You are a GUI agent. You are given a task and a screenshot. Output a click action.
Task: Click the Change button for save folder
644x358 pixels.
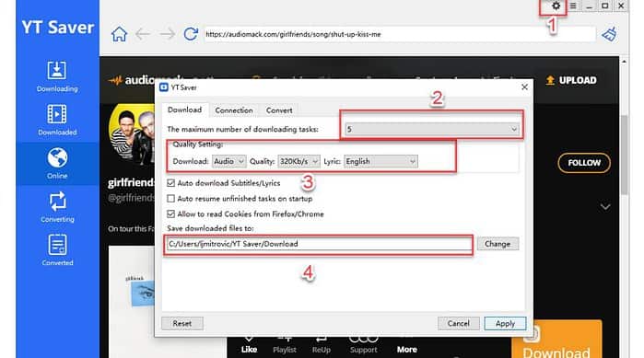tap(498, 244)
